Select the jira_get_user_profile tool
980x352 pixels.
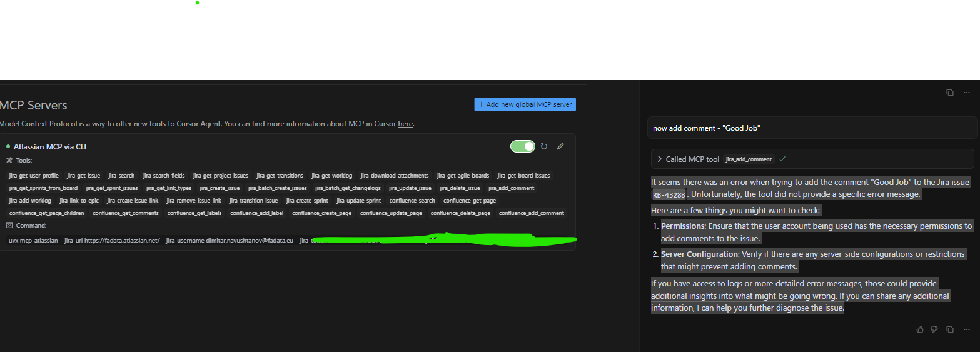point(34,176)
